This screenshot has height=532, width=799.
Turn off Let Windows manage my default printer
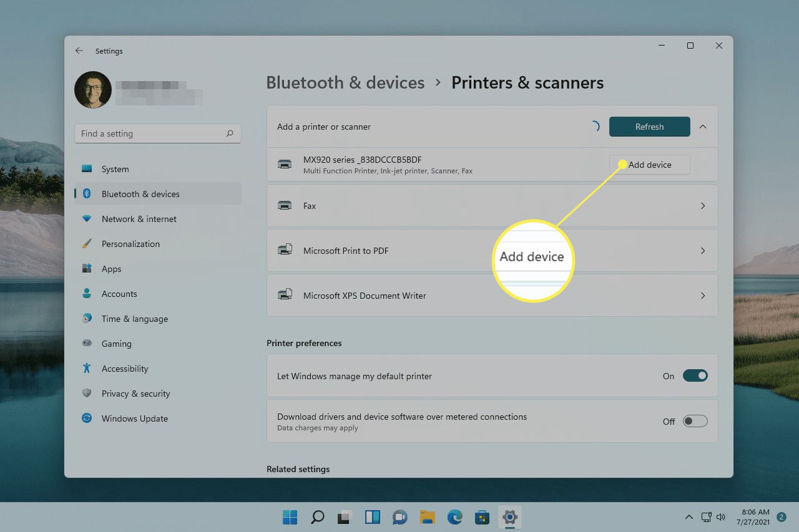point(695,376)
